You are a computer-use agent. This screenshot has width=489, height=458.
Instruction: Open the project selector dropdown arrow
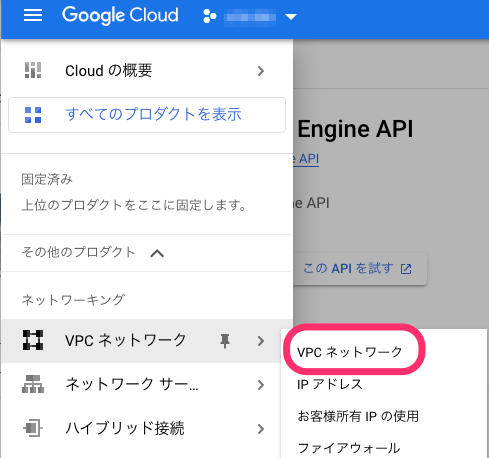291,17
